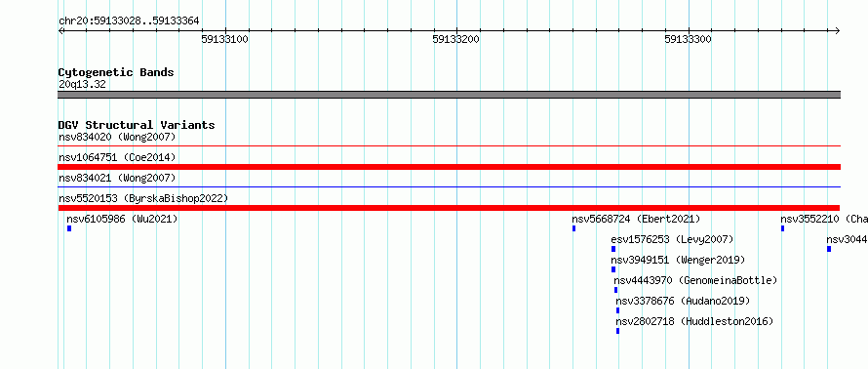
Task: Select the blue marker under nsv3949151
Action: 613,269
